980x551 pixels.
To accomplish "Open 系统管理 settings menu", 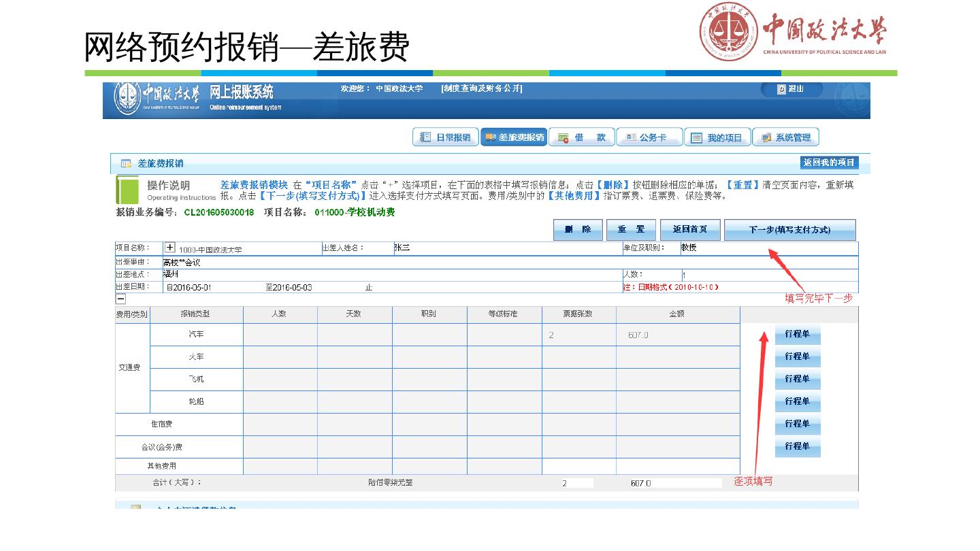I will pos(785,137).
